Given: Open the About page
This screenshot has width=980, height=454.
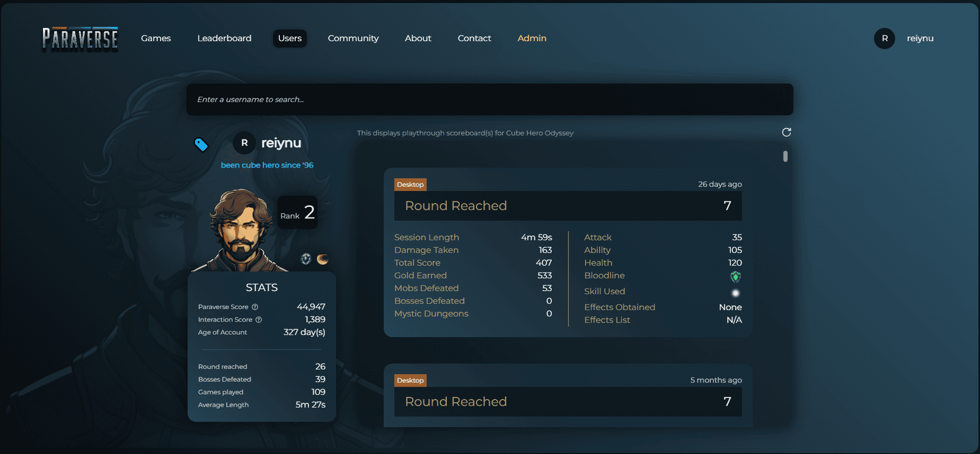Looking at the screenshot, I should point(418,38).
